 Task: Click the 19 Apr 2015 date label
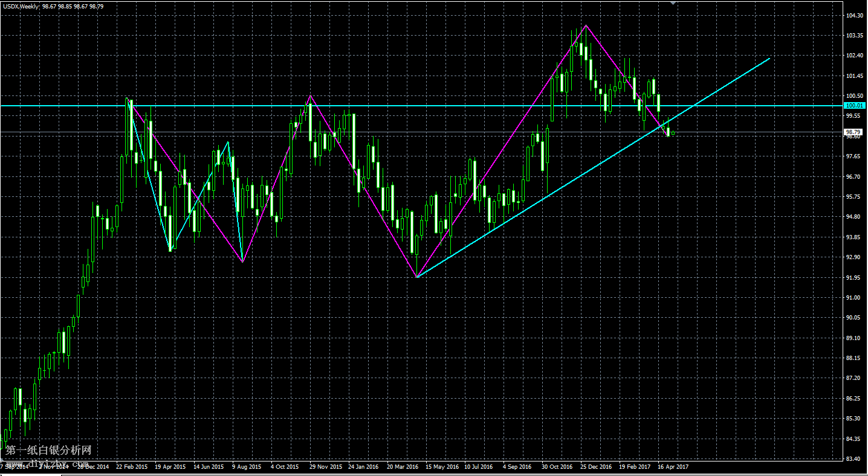tap(170, 467)
